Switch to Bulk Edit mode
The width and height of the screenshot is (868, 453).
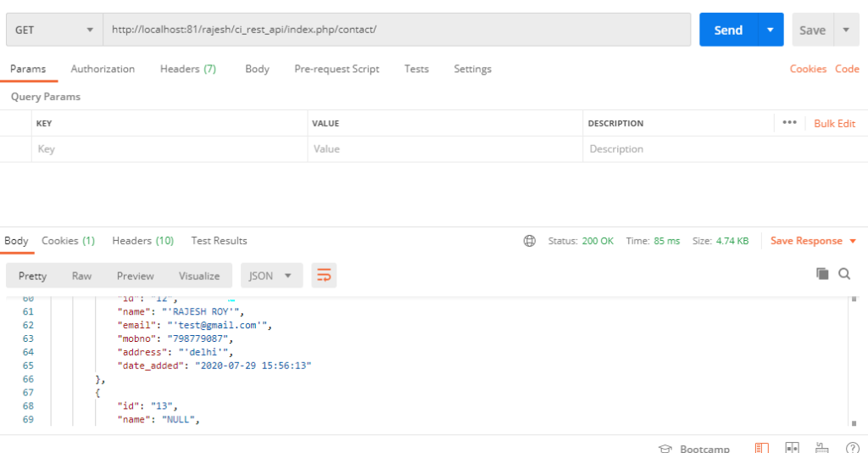834,124
